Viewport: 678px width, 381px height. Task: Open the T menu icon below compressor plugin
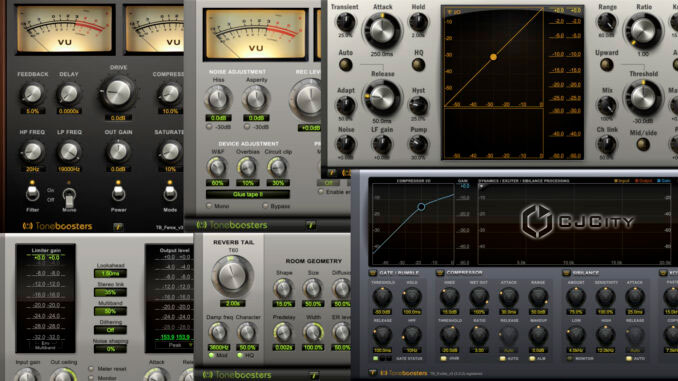332,173
